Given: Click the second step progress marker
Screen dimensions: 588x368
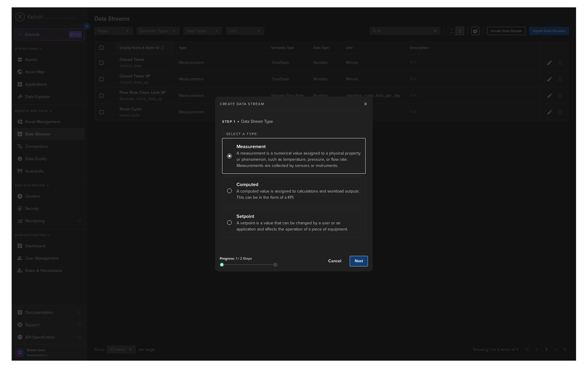Looking at the screenshot, I should (275, 265).
